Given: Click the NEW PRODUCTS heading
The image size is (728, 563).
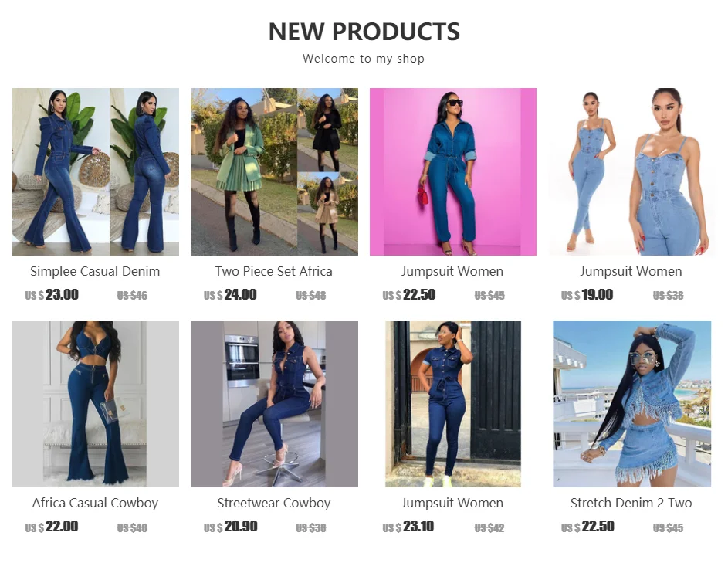Looking at the screenshot, I should (x=364, y=32).
